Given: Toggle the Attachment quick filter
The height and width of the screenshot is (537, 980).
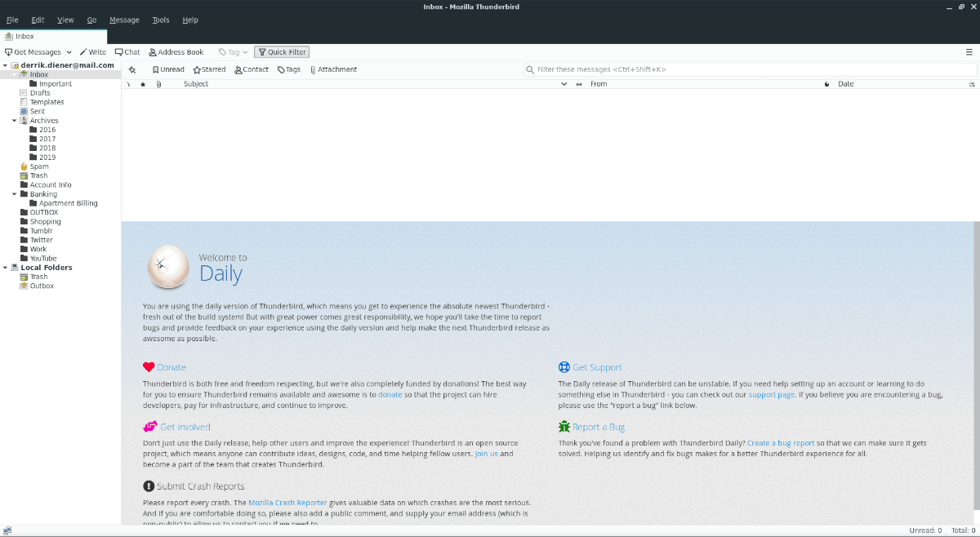Looking at the screenshot, I should pyautogui.click(x=333, y=70).
